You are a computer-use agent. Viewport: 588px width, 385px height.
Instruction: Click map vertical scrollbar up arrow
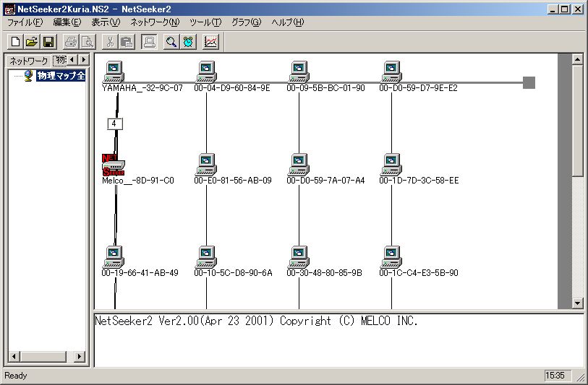click(x=577, y=59)
